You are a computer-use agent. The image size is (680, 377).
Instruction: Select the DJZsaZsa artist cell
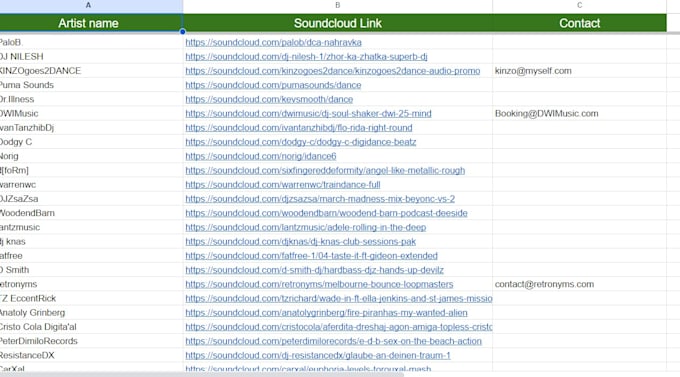click(91, 199)
